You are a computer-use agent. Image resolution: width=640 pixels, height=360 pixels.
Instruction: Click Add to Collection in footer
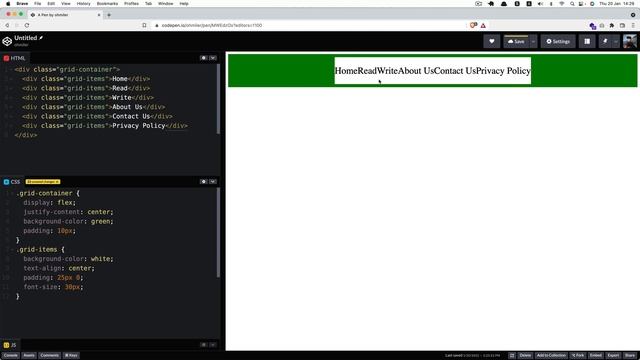pos(551,356)
